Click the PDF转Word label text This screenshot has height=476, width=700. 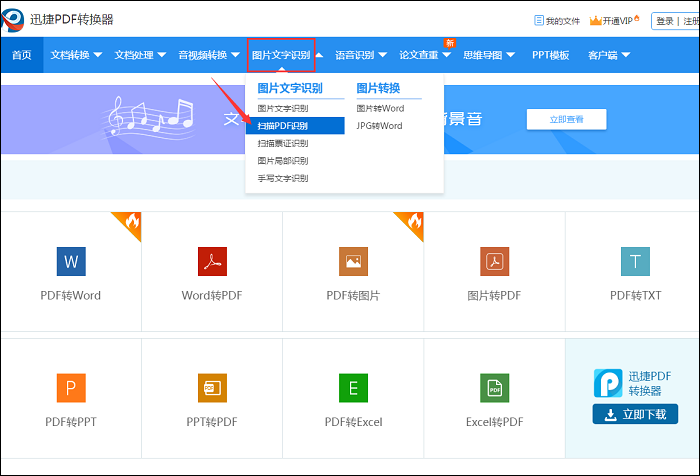(x=71, y=296)
